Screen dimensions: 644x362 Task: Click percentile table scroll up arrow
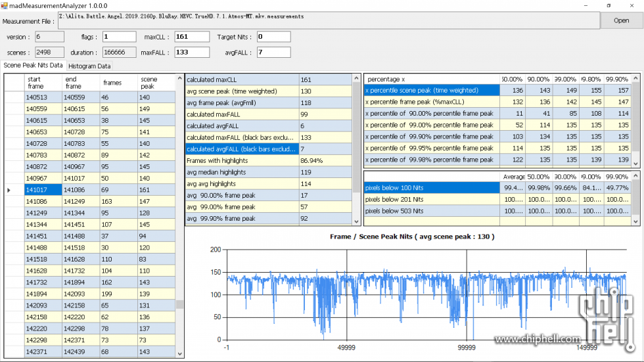[x=636, y=78]
